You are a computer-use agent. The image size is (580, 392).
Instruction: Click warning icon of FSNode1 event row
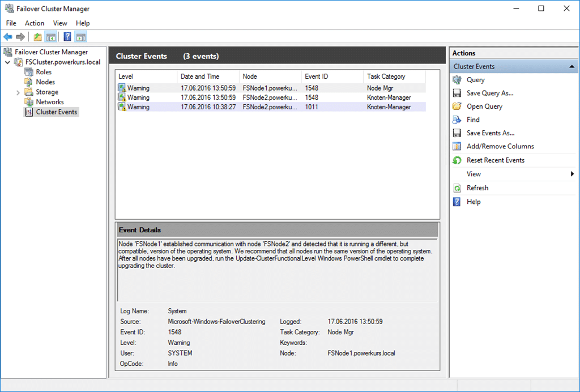pos(122,88)
